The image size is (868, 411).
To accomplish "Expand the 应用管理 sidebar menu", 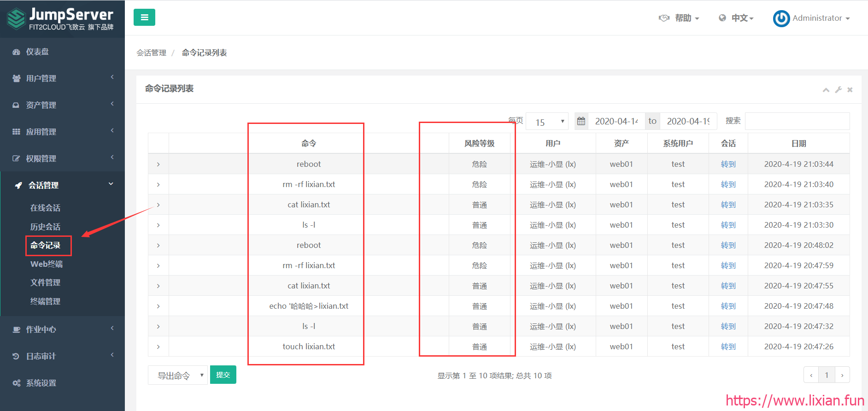I will point(62,132).
